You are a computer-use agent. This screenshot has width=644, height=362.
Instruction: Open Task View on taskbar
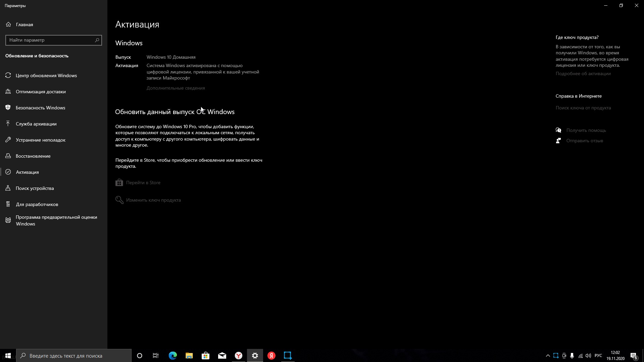tap(156, 356)
